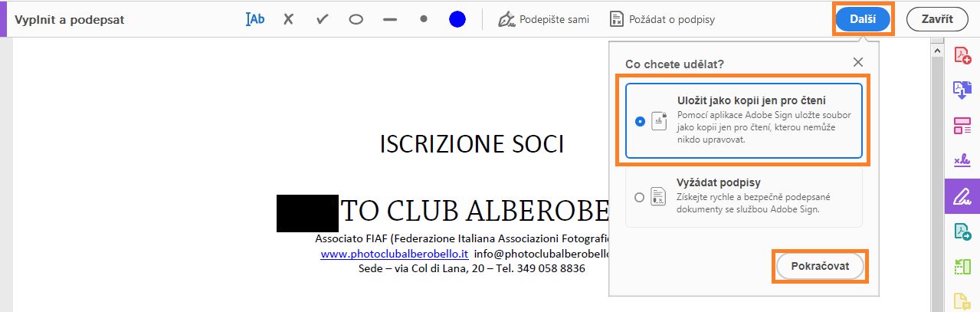
Task: Click the Zavřít button
Action: (x=937, y=19)
